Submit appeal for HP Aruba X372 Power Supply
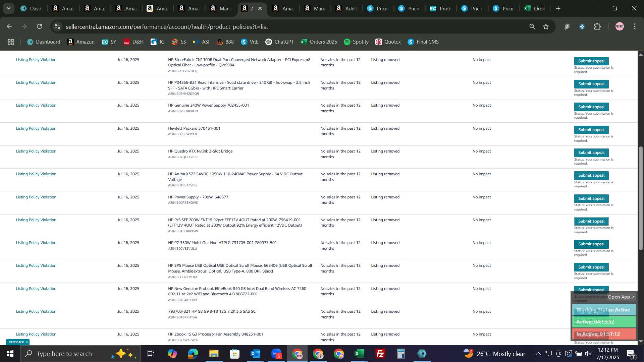The image size is (644, 362). (x=591, y=175)
